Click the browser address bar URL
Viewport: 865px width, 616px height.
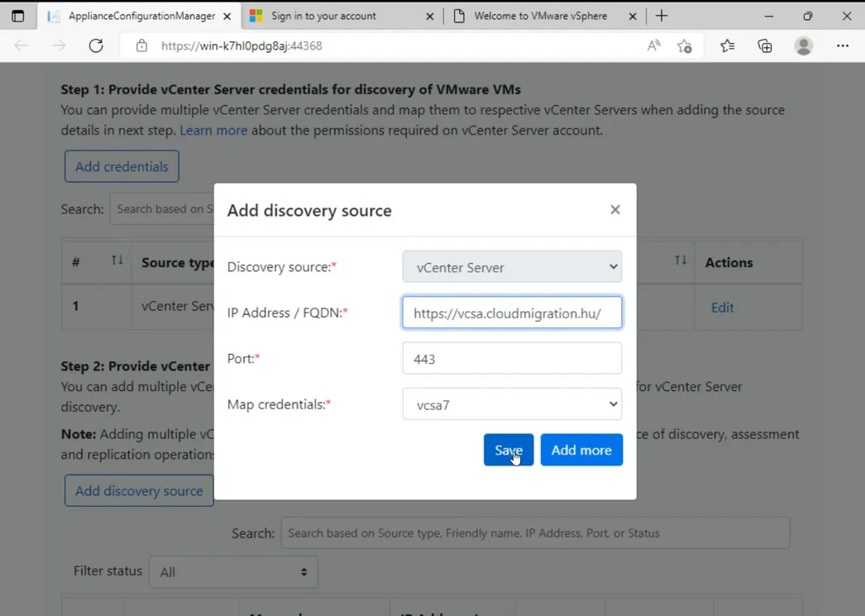(241, 45)
